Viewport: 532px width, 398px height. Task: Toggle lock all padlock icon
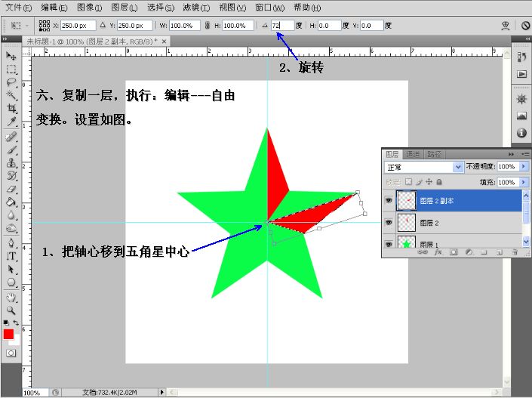point(439,182)
